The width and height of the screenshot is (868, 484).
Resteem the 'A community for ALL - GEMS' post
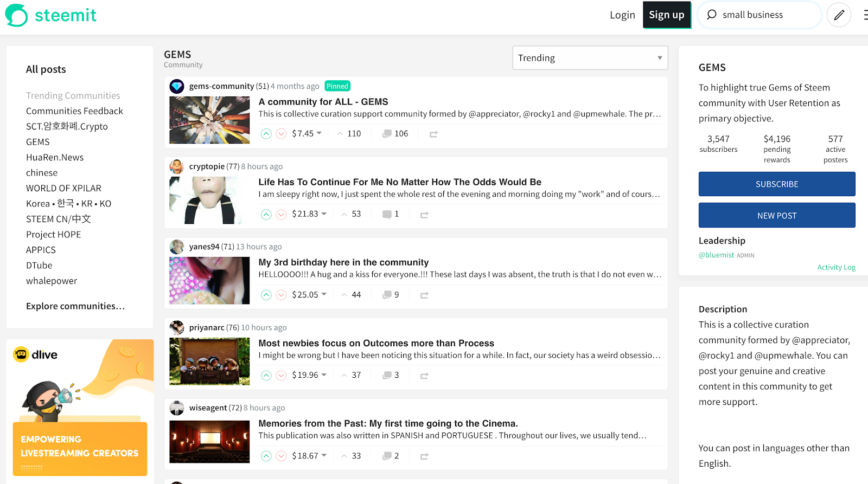click(x=433, y=134)
